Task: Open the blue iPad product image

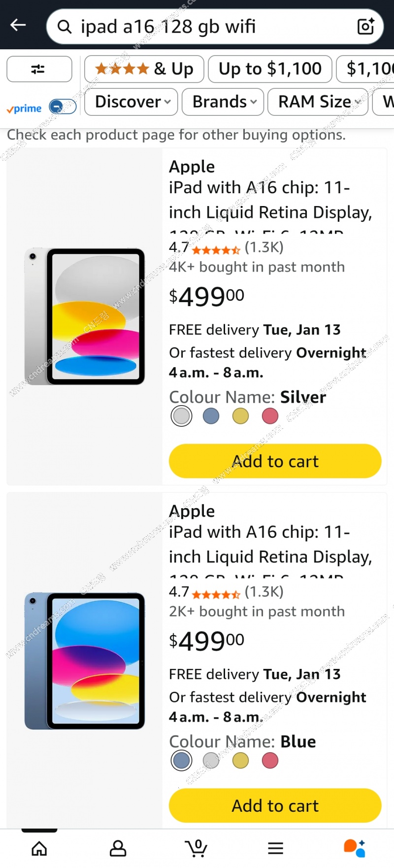Action: (85, 660)
